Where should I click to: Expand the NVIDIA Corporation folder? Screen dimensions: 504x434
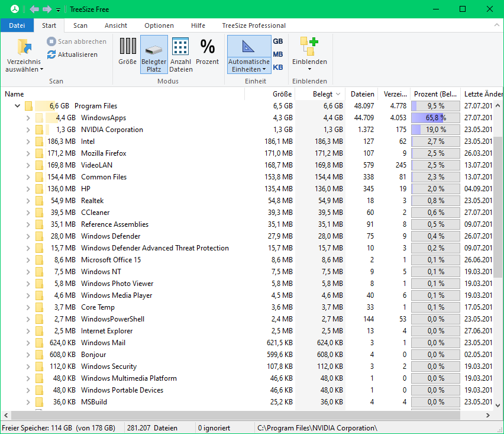pos(28,130)
